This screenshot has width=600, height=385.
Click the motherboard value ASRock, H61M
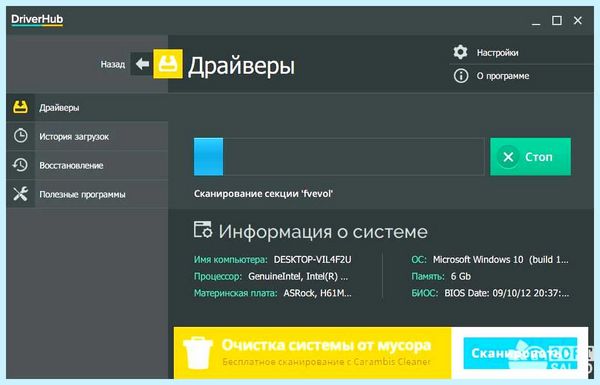317,293
